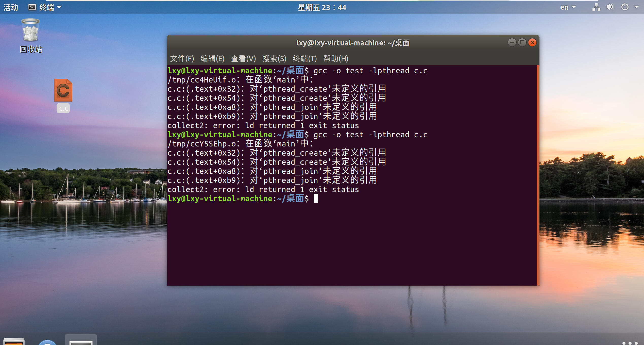Click the terminal title bar text
644x345 pixels.
(x=353, y=43)
